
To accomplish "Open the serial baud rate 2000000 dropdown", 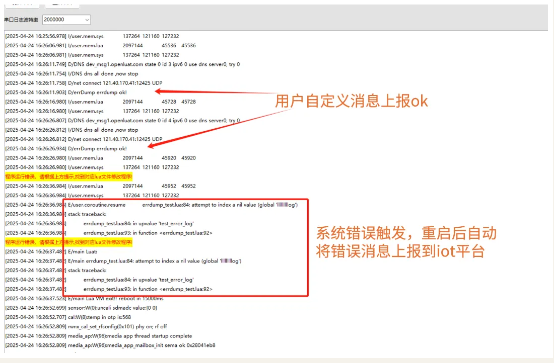I will tap(66, 19).
